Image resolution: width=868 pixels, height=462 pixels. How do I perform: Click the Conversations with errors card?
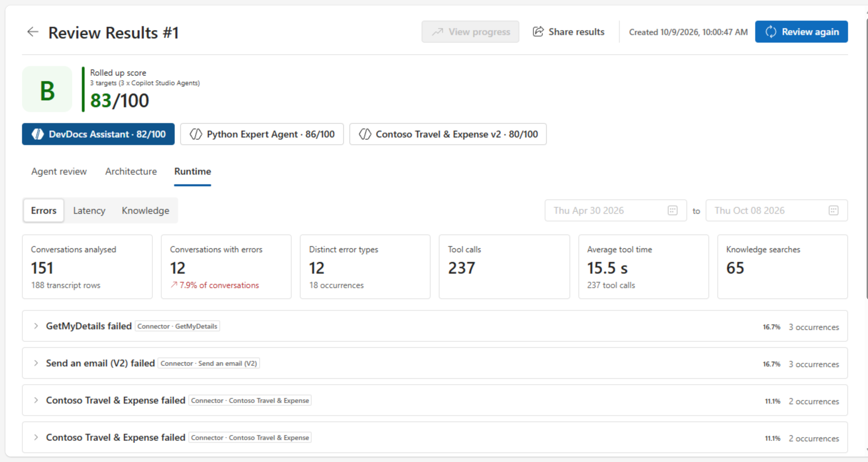click(226, 267)
